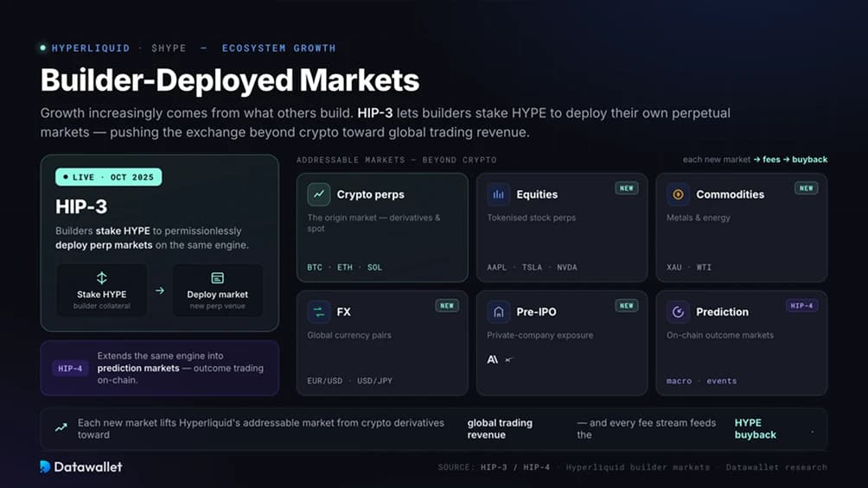Click the Pre-IPO building icon
Screen dimensions: 868x488
pos(498,312)
